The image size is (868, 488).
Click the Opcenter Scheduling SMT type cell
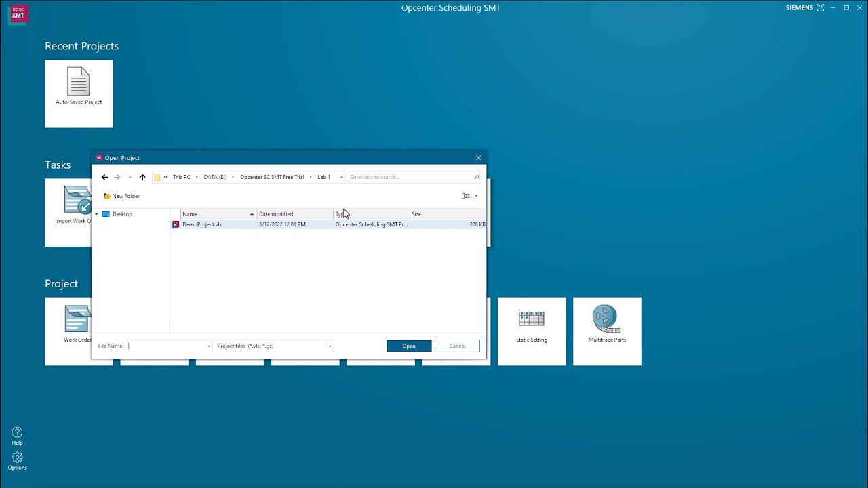[372, 224]
